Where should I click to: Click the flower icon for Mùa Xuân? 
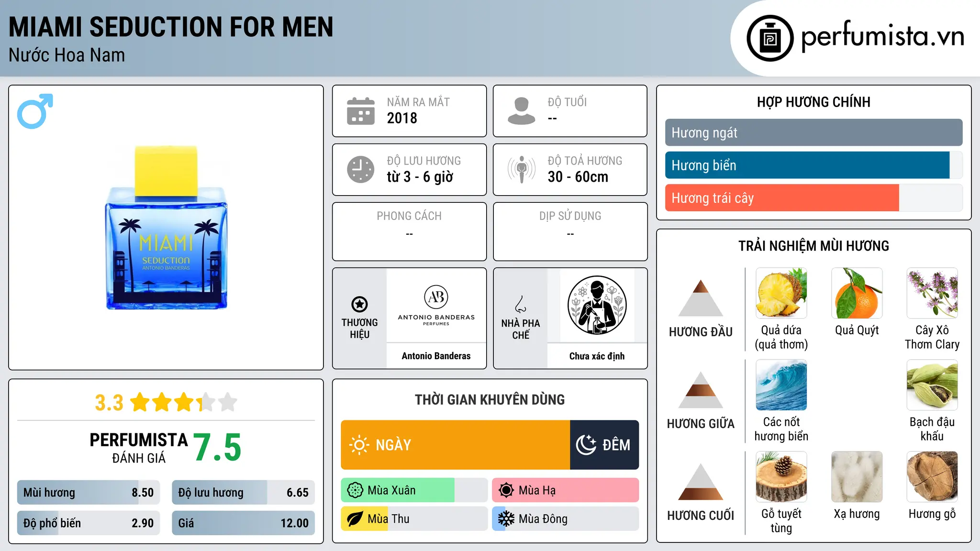point(355,490)
